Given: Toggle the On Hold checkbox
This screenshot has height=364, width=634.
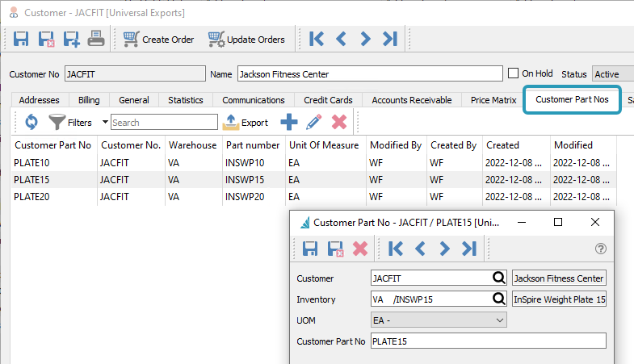Looking at the screenshot, I should tap(513, 73).
